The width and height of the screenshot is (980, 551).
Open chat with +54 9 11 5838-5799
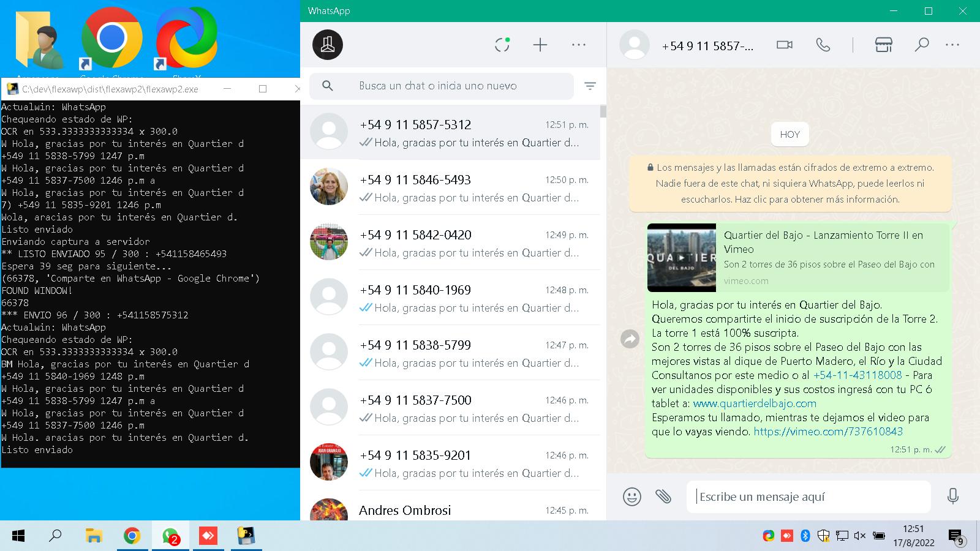450,353
